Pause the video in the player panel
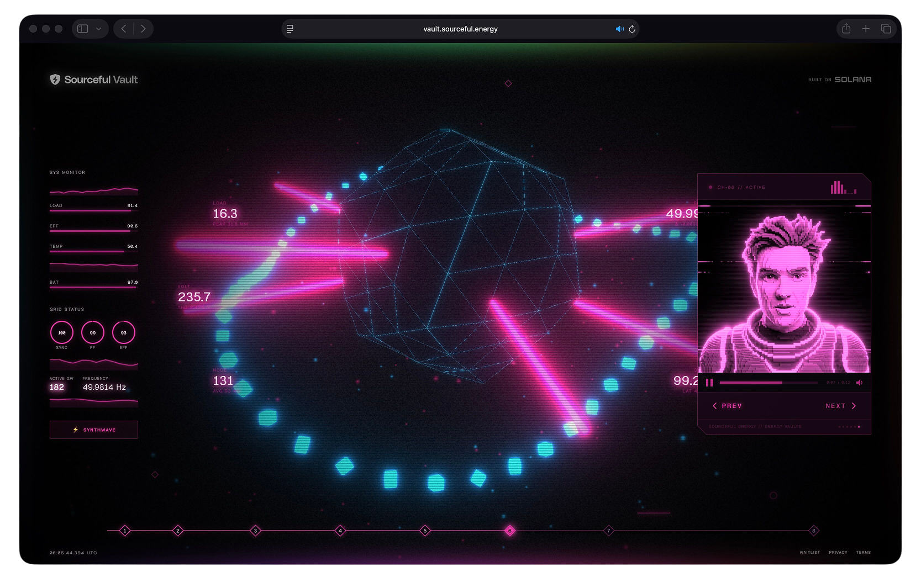921x588 pixels. coord(709,383)
